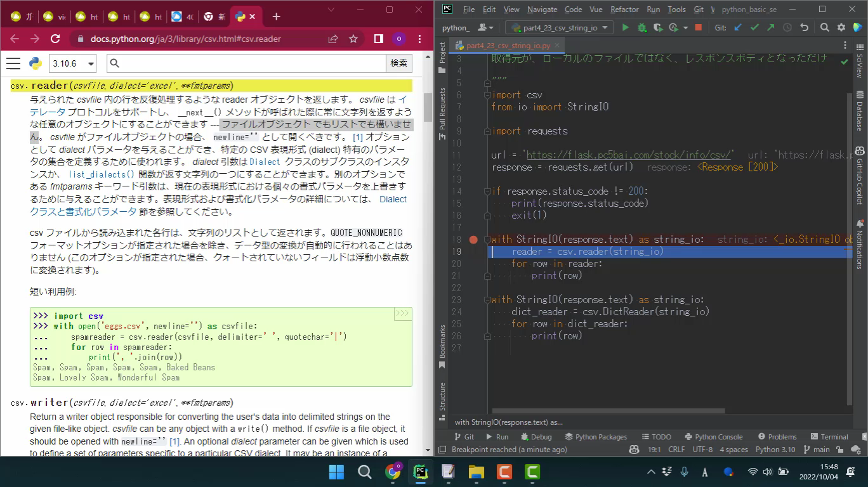Open PyCharm settings gear icon
The image size is (868, 487).
[x=841, y=27]
